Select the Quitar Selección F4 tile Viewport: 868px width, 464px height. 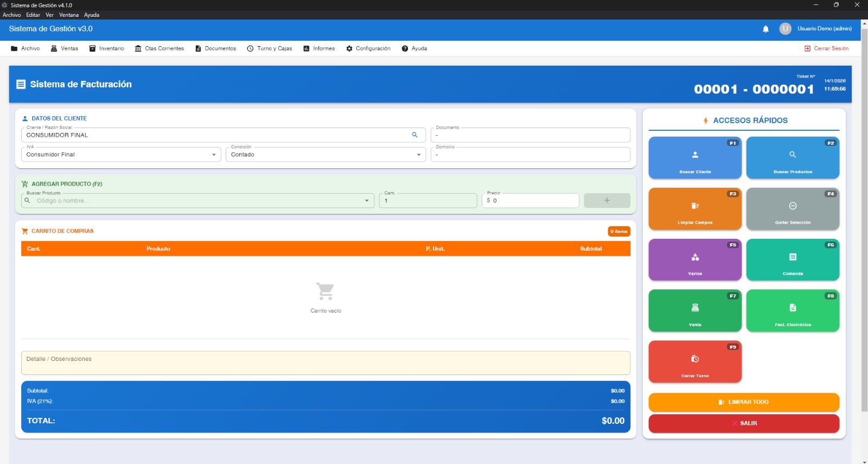click(792, 209)
